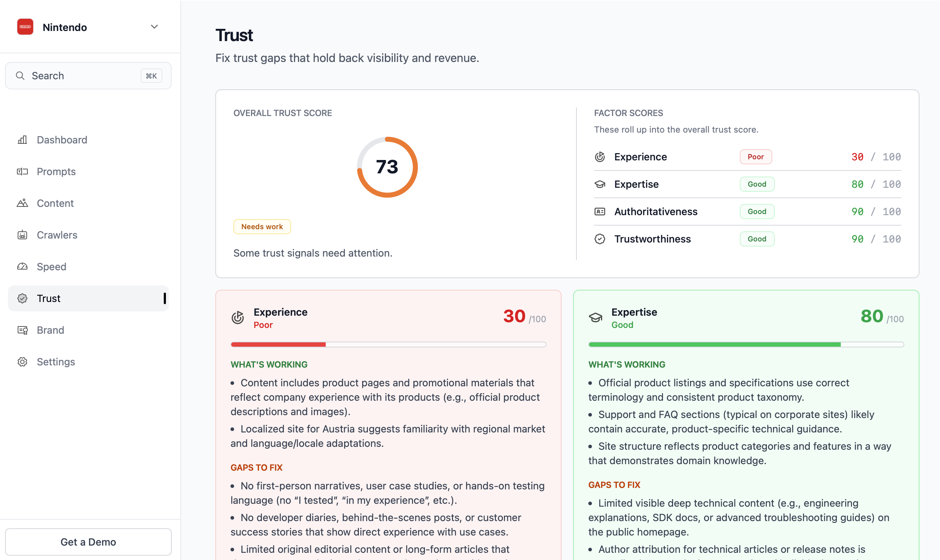Click the Get a Demo button

[x=88, y=542]
